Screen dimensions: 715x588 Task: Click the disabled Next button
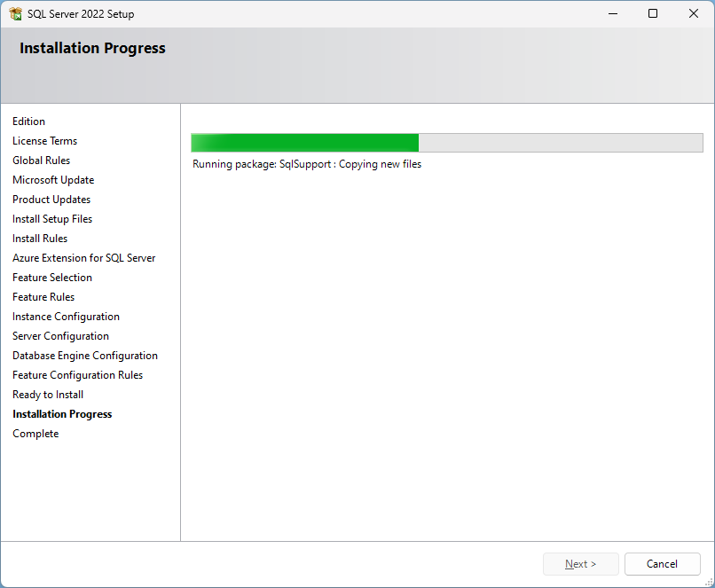581,564
